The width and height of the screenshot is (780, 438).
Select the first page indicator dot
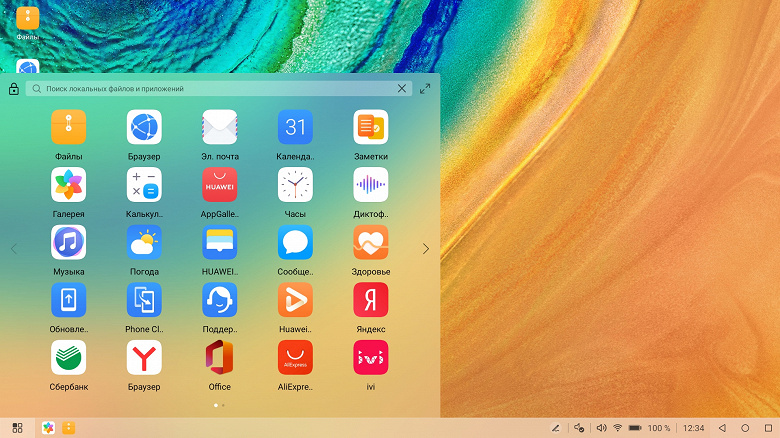(x=216, y=405)
